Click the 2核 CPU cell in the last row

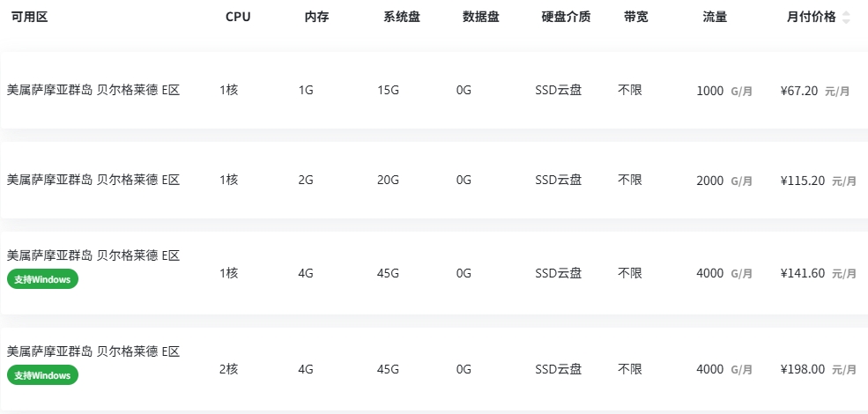(x=228, y=369)
